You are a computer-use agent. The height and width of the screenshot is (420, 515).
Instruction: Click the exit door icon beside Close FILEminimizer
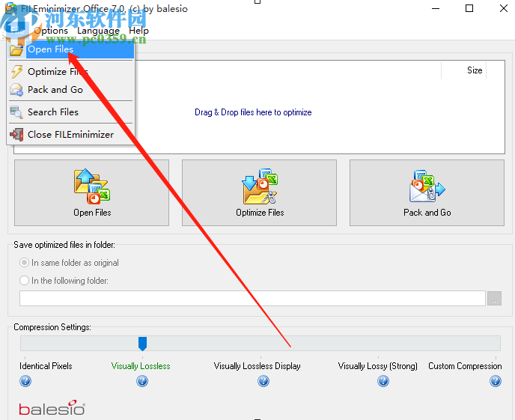click(16, 134)
